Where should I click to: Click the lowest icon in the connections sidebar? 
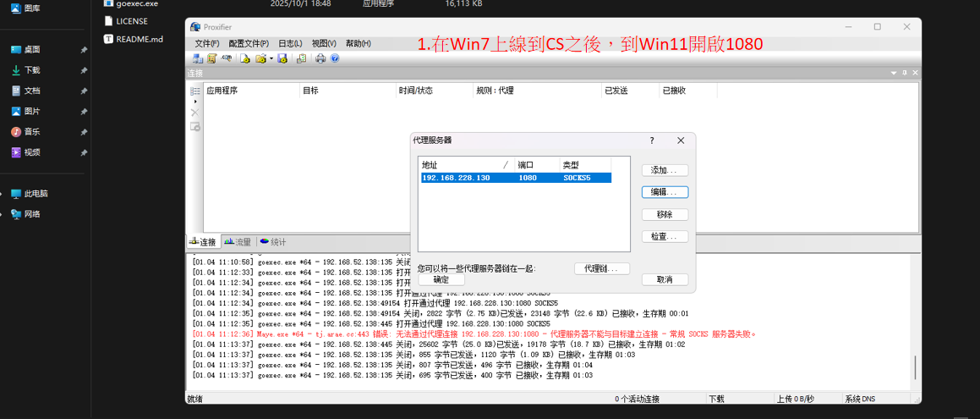(x=195, y=126)
